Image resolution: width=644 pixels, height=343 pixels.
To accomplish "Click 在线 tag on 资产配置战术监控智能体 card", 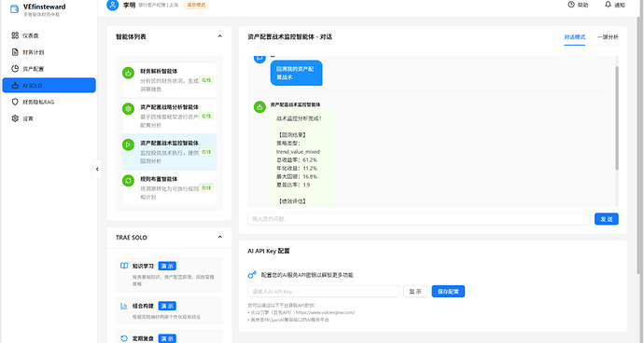I will coord(206,152).
